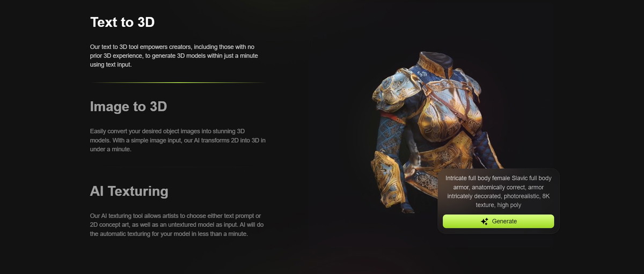The image size is (644, 274).
Task: Click the Image to 3D description paragraph
Action: pyautogui.click(x=178, y=140)
